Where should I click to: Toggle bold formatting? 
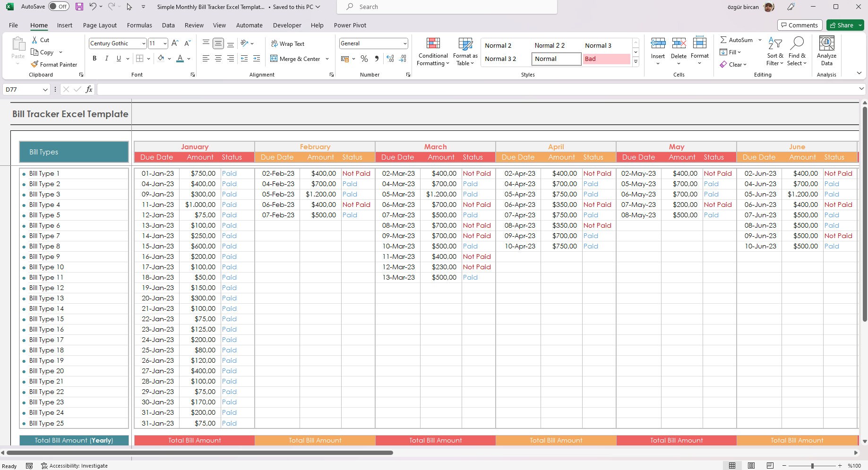(94, 59)
